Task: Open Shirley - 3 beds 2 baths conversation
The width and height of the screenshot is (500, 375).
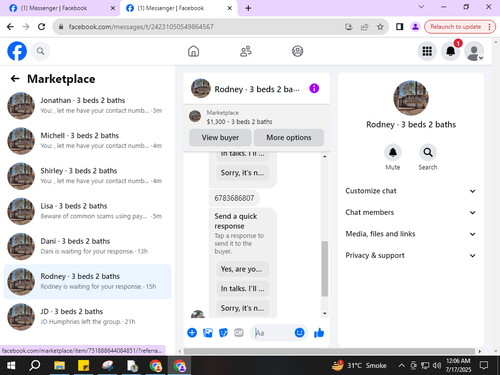Action: coord(87,176)
